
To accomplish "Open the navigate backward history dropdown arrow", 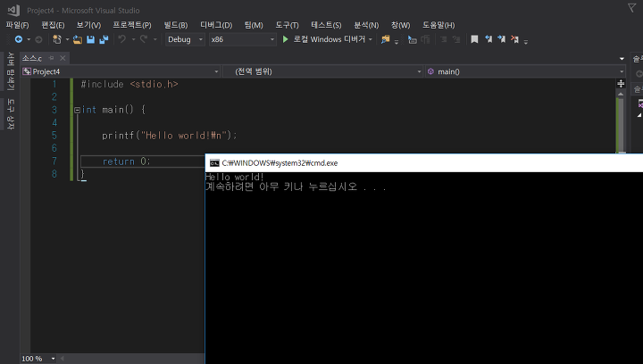I will pos(29,39).
